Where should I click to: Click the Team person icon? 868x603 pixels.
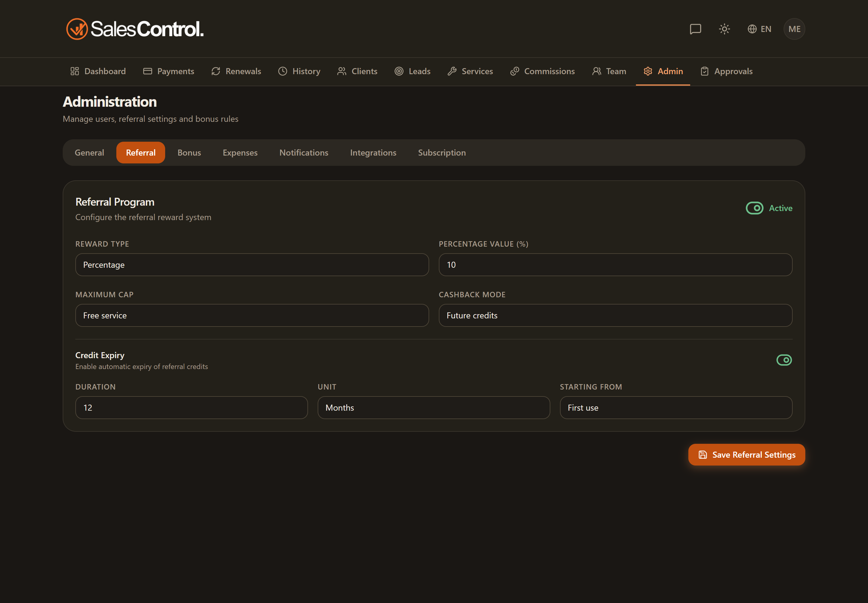click(596, 71)
